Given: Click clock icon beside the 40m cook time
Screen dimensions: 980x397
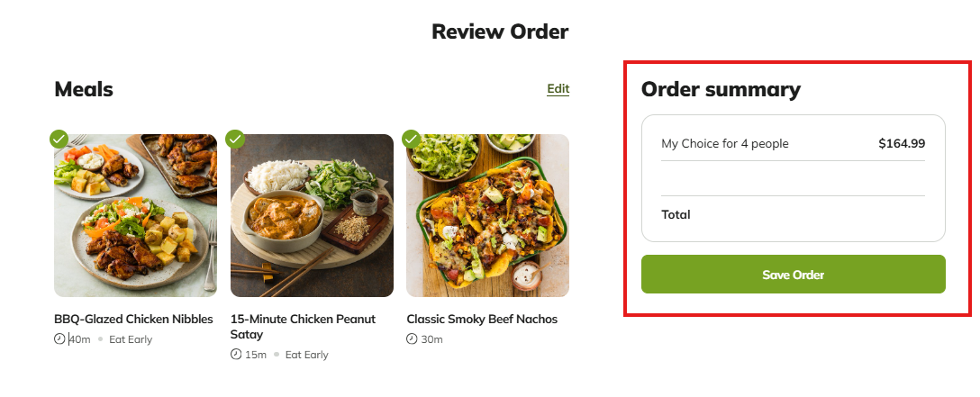Looking at the screenshot, I should [x=59, y=339].
